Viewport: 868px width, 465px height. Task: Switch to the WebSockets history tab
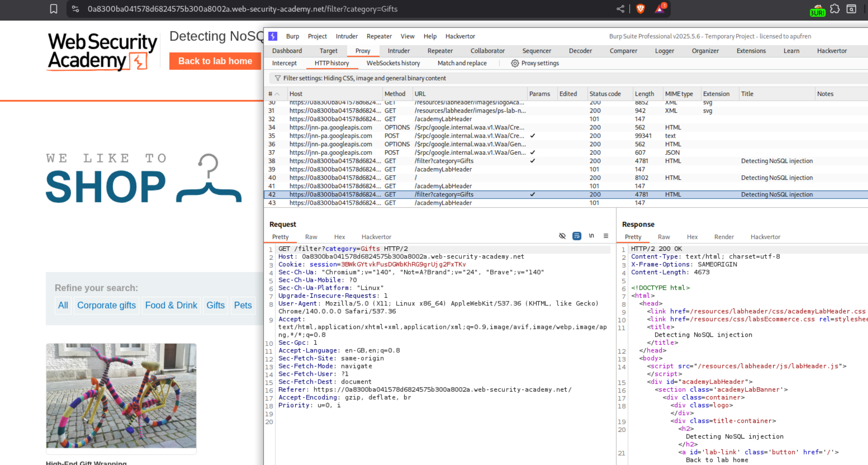[x=393, y=63]
